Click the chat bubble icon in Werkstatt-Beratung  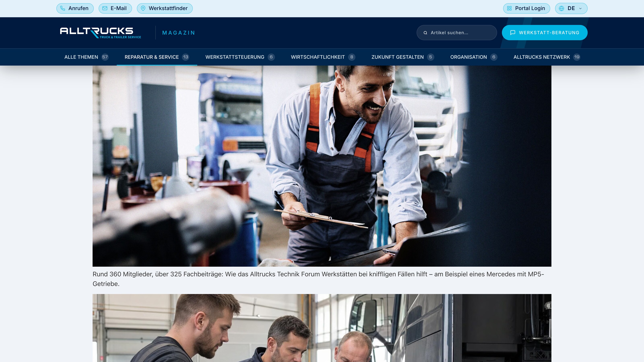[x=513, y=32]
